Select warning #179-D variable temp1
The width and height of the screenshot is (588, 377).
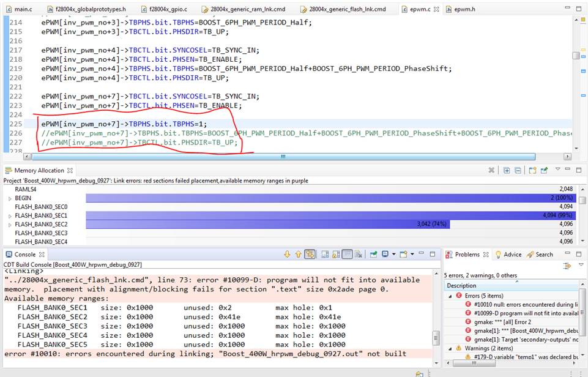pos(523,357)
